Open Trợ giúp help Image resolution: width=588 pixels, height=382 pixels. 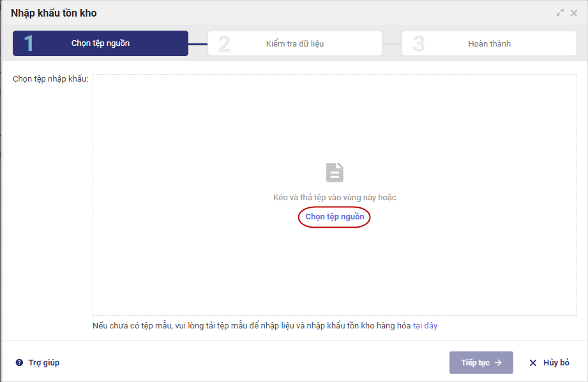(x=38, y=362)
